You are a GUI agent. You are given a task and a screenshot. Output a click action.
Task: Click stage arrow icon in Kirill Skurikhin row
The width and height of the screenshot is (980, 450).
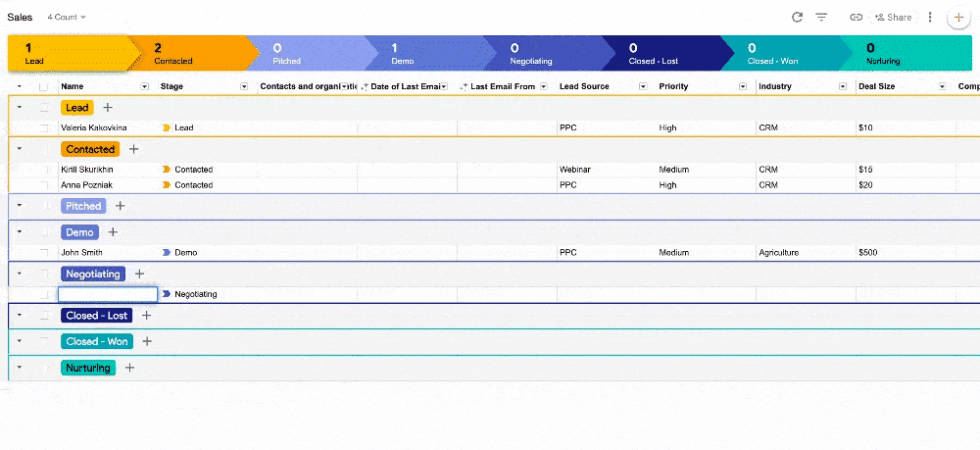[167, 170]
